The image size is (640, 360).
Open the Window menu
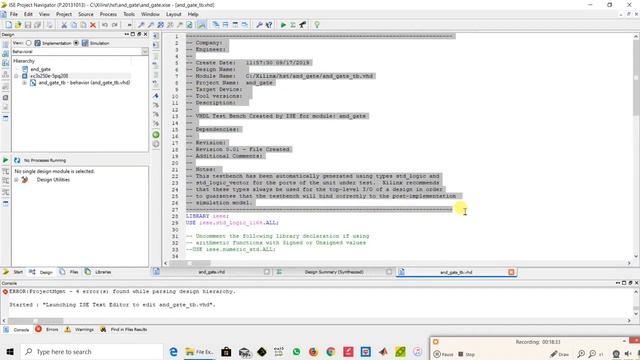tap(150, 14)
